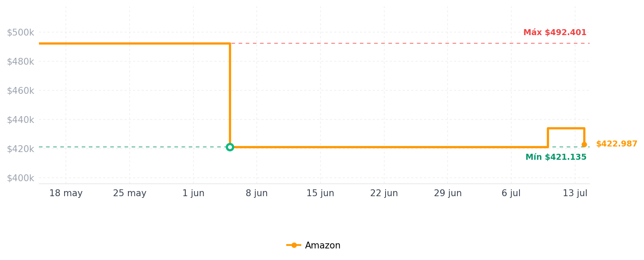Viewport: 644px width, 260px height.
Task: Select the 13 jul x-axis date label
Action: pos(575,193)
